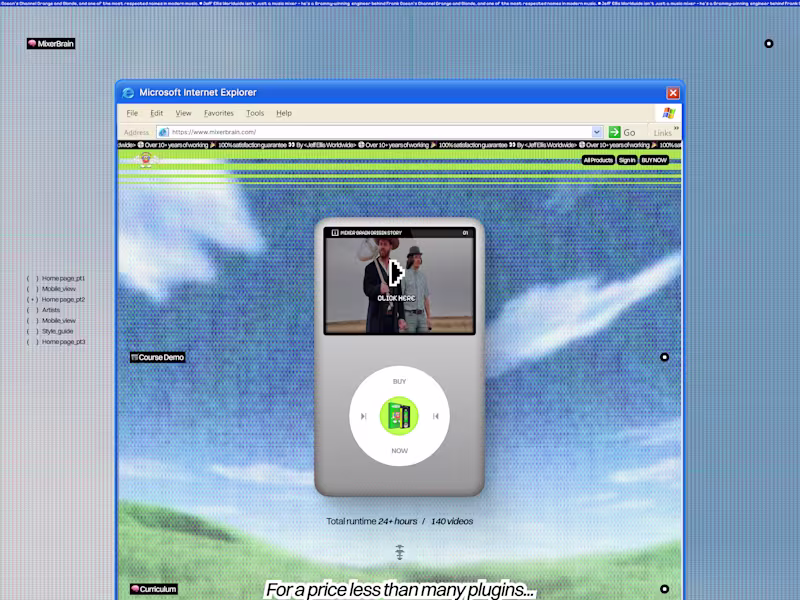Click the Total runtime 24+ hours text
This screenshot has width=800, height=600.
371,521
